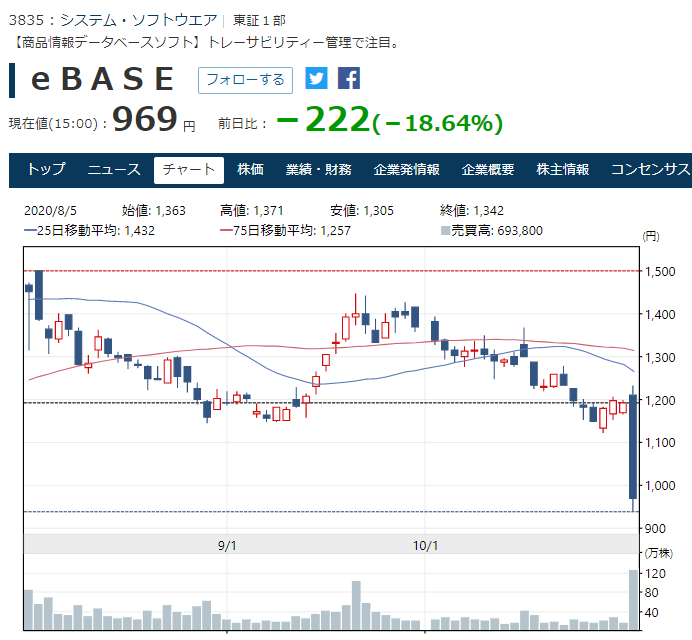Switch to the ニュース tab

pos(114,169)
